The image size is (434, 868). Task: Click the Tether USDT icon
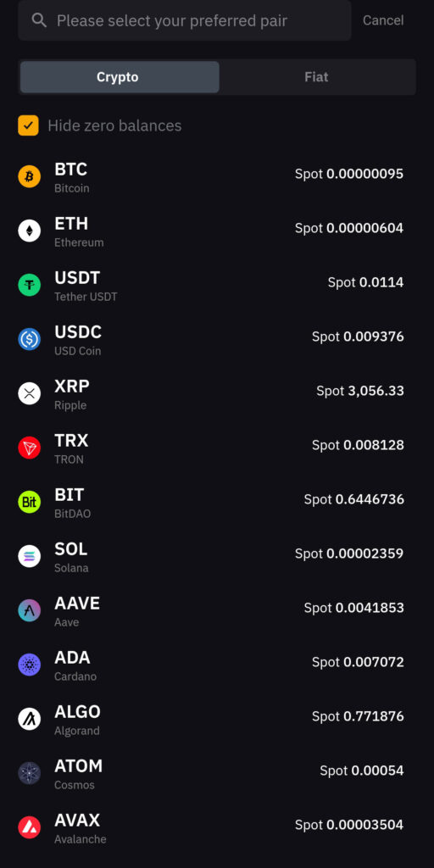30,285
